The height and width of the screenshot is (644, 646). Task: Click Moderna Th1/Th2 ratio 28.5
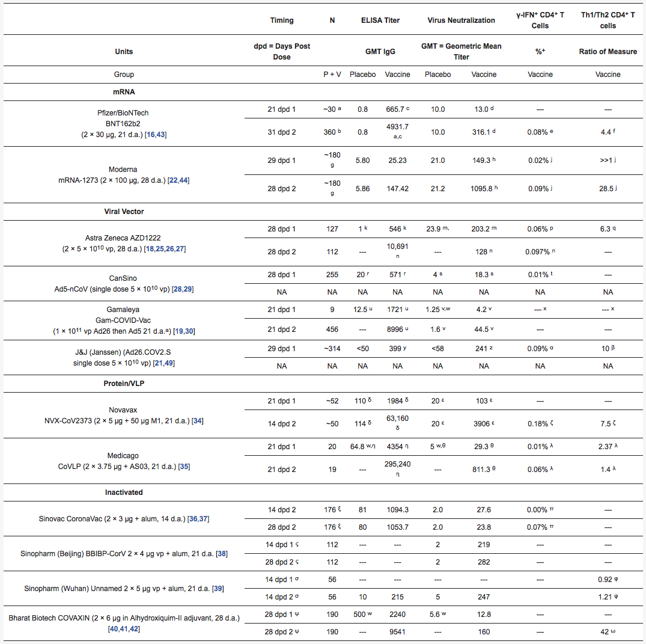point(606,188)
